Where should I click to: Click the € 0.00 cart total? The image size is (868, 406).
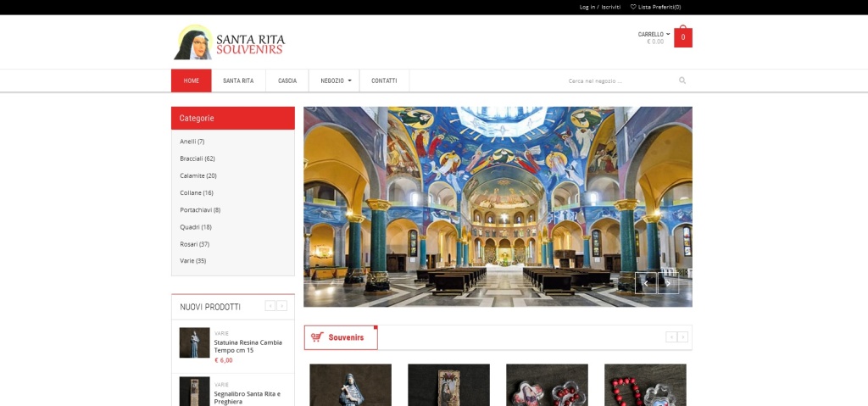(655, 42)
